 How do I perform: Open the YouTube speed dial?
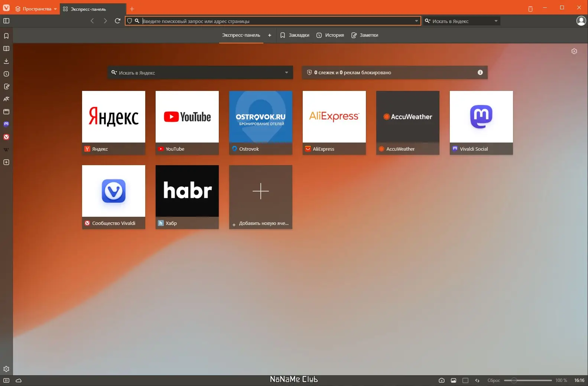tap(187, 123)
